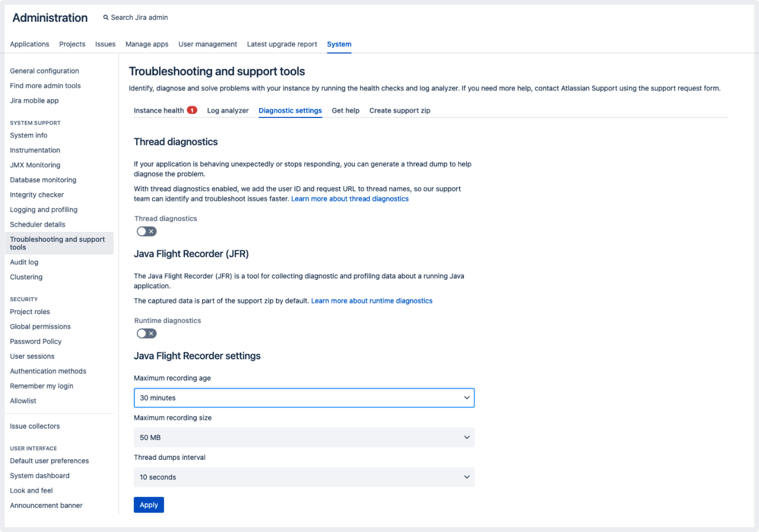Switch to Log analyzer tab
Screen dimensions: 759x532
228,110
